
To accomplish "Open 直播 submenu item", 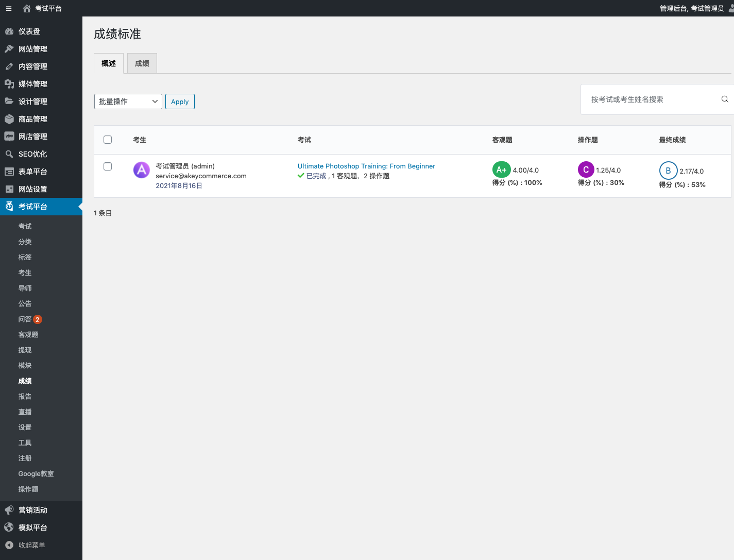I will pyautogui.click(x=25, y=412).
